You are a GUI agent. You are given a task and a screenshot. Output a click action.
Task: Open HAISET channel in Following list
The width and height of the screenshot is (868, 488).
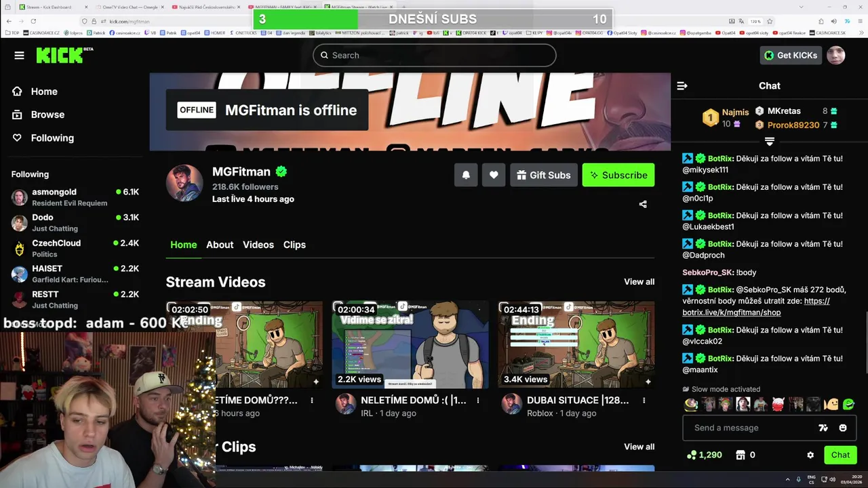[x=75, y=274]
